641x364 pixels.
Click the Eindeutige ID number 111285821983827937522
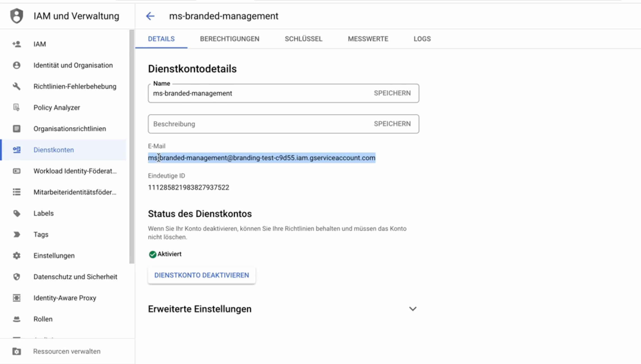click(x=188, y=187)
